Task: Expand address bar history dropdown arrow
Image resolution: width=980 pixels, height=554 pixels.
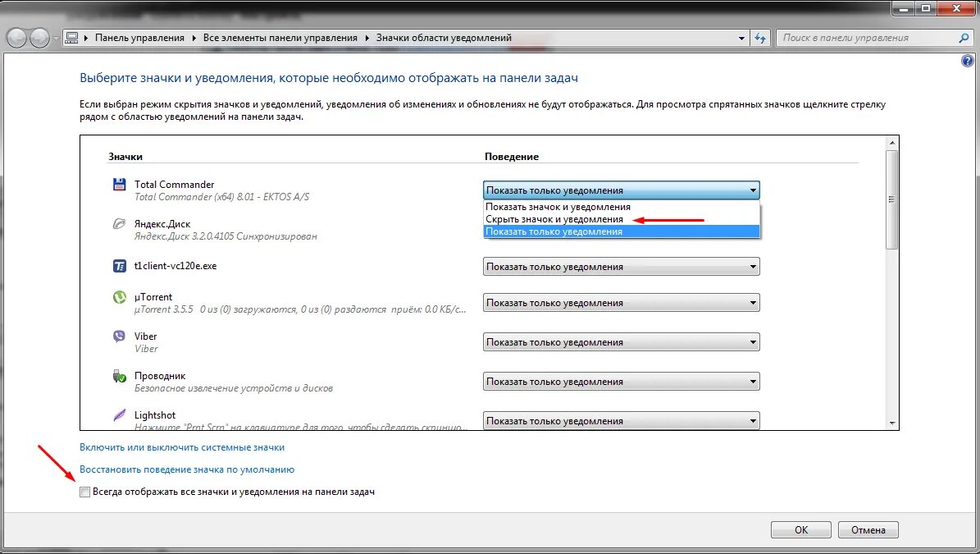Action: pos(742,38)
